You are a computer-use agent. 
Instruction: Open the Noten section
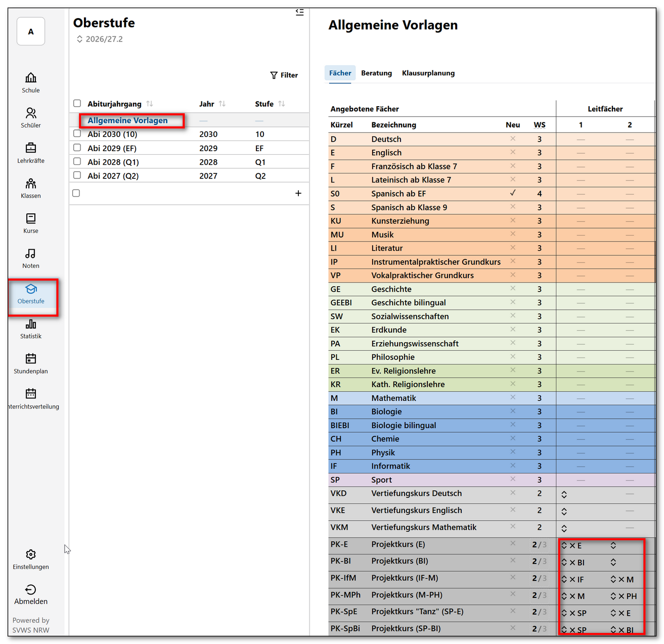(x=31, y=258)
